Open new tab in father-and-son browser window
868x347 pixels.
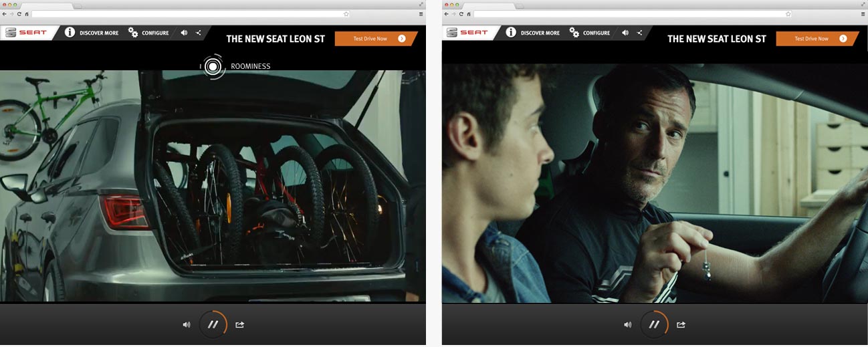point(519,5)
